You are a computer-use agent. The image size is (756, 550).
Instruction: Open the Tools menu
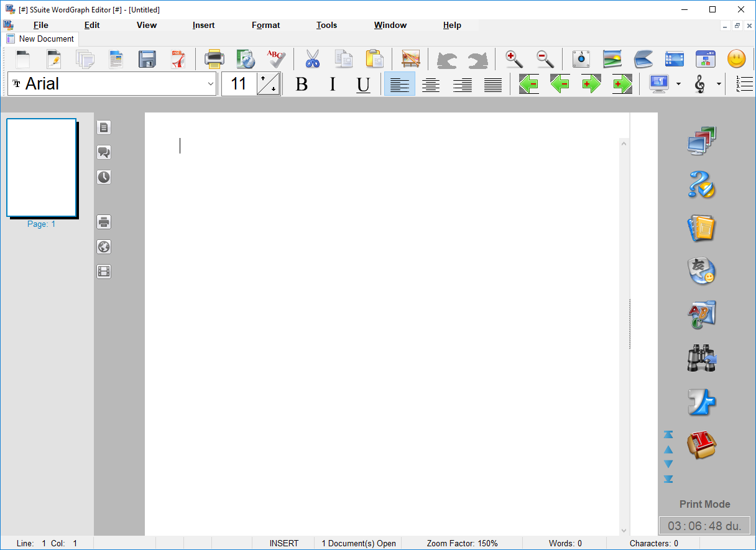tap(326, 25)
